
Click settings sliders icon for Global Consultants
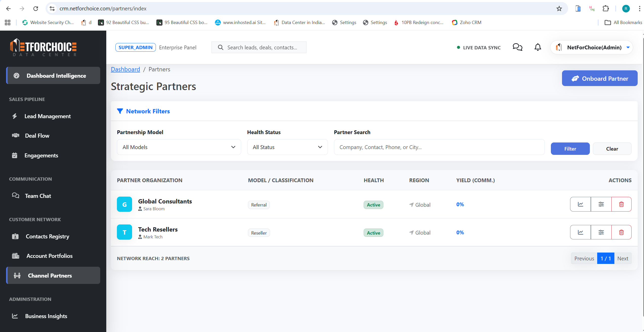point(601,204)
